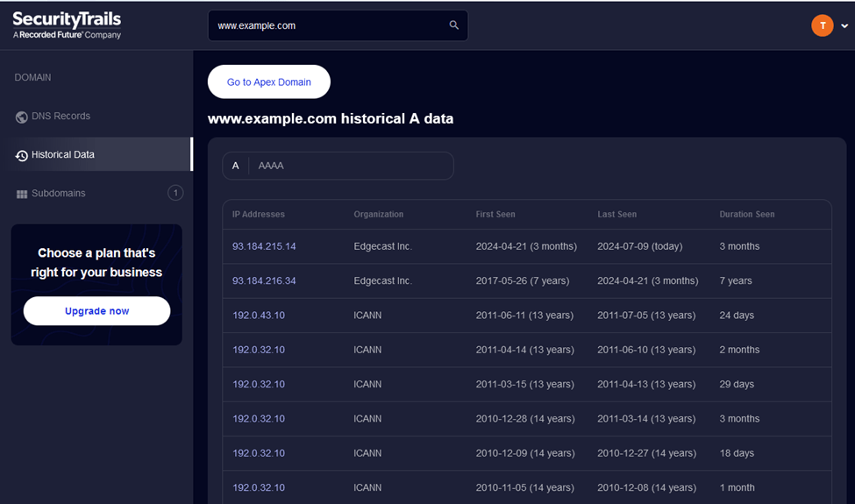
Task: Click the Upgrade now button
Action: [x=97, y=311]
